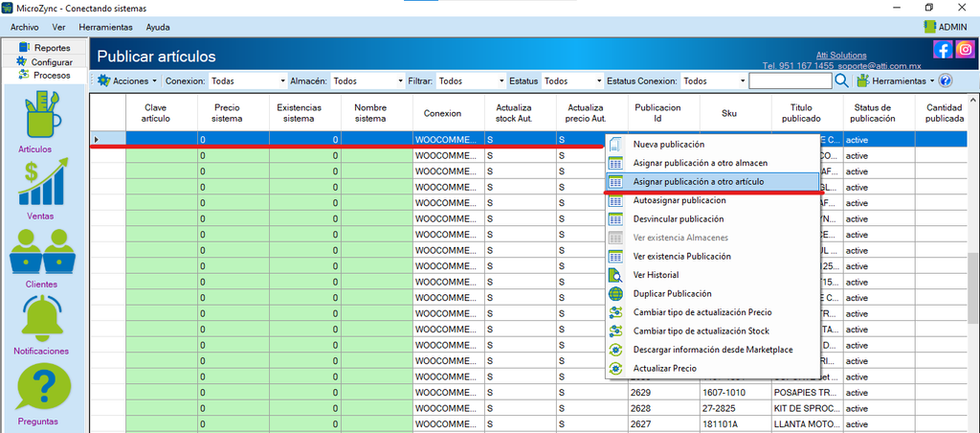Sort by Status de publicación column header
Viewport: 980px width, 433px height.
(x=880, y=113)
